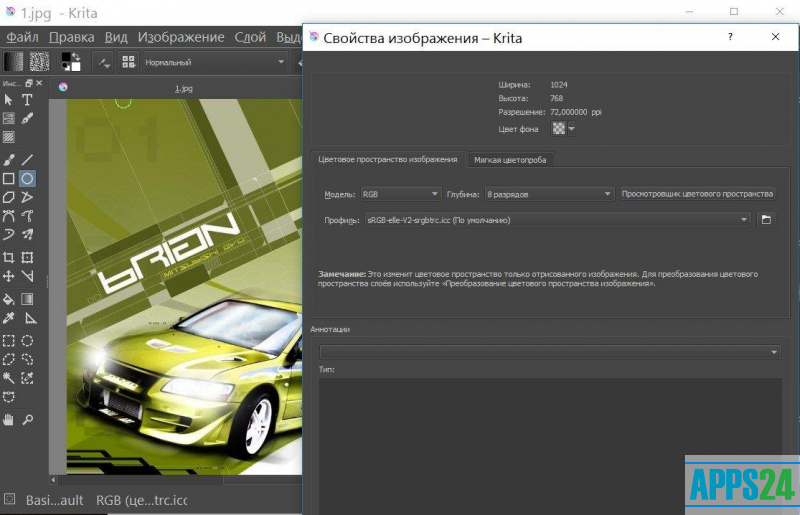This screenshot has width=800, height=515.
Task: Select the Polygon tool
Action: pyautogui.click(x=8, y=197)
